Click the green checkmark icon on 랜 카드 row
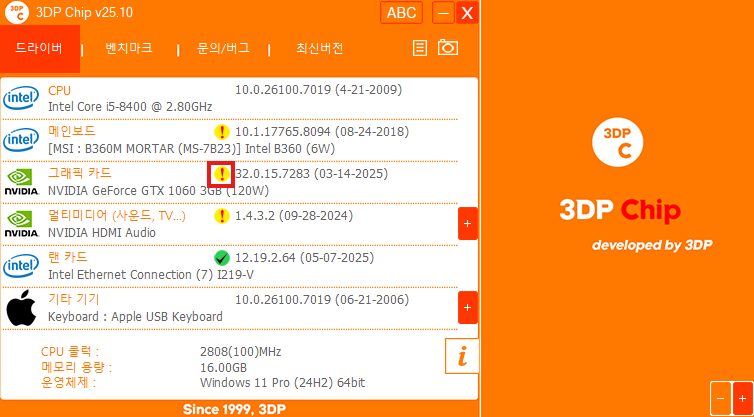The image size is (754, 417). point(222,259)
